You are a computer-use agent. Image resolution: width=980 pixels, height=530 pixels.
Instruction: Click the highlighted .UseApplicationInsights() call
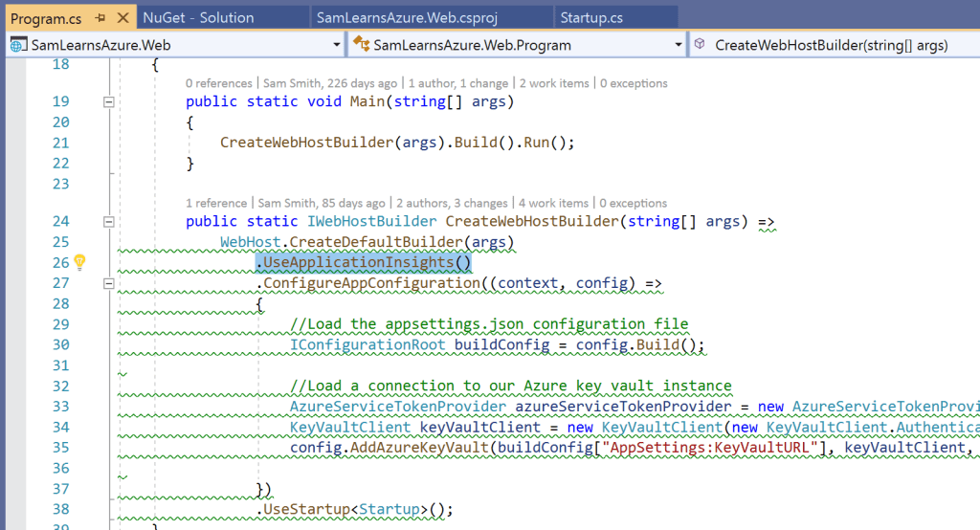[363, 262]
